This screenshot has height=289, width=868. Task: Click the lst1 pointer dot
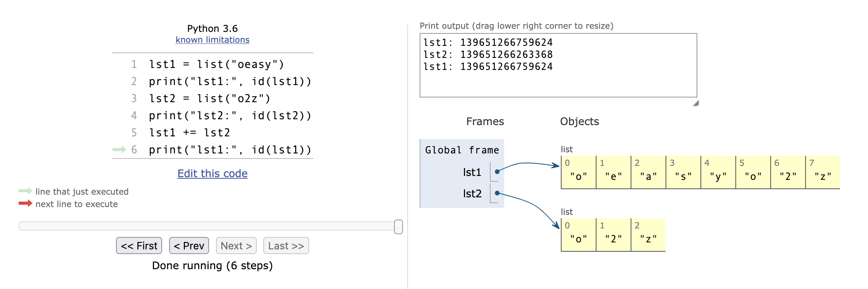click(x=497, y=171)
